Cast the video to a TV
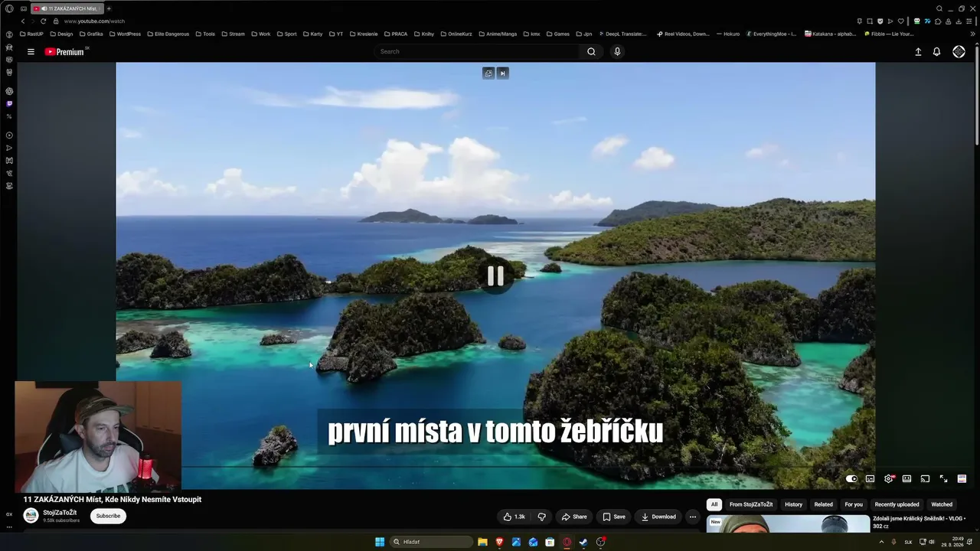 pyautogui.click(x=925, y=479)
